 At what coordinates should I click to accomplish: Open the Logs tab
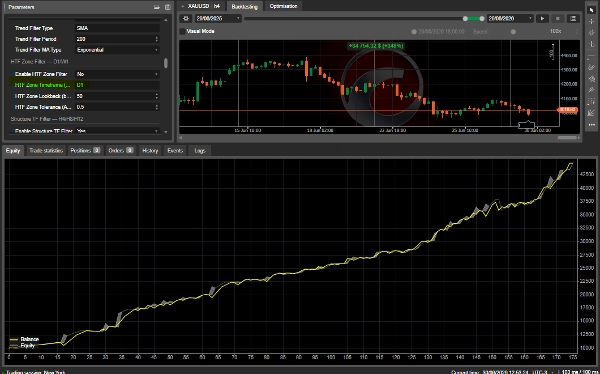pos(200,150)
